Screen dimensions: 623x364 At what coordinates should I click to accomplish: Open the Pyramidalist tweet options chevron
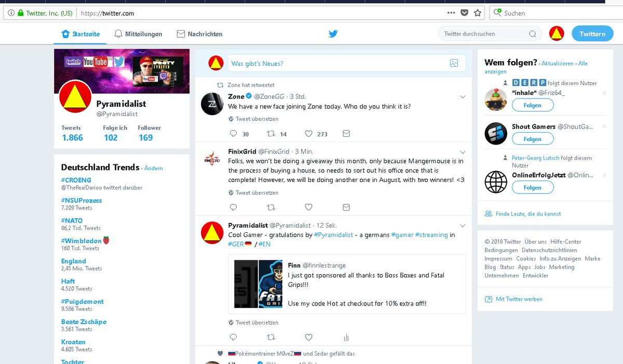click(x=463, y=226)
